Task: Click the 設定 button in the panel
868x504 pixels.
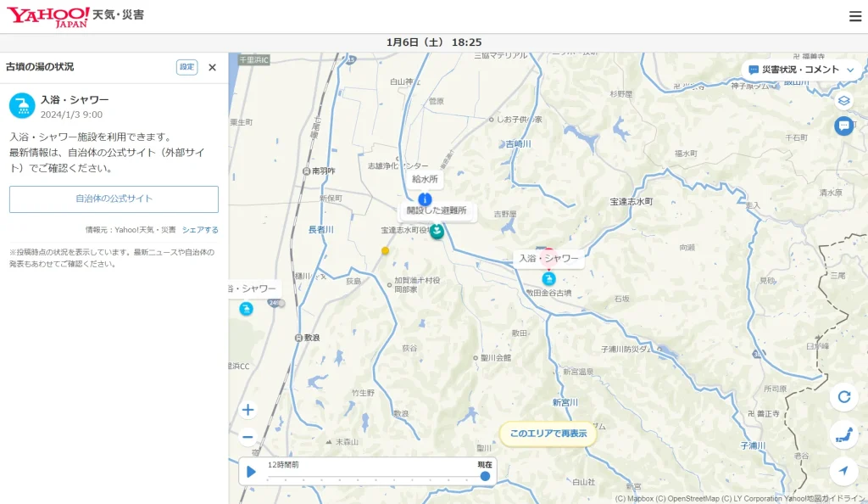Action: pos(186,67)
